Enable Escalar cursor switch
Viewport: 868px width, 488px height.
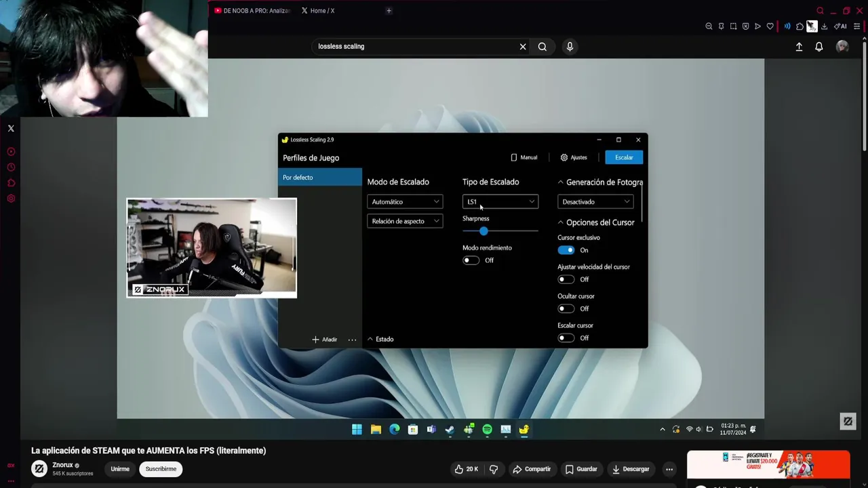coord(566,338)
